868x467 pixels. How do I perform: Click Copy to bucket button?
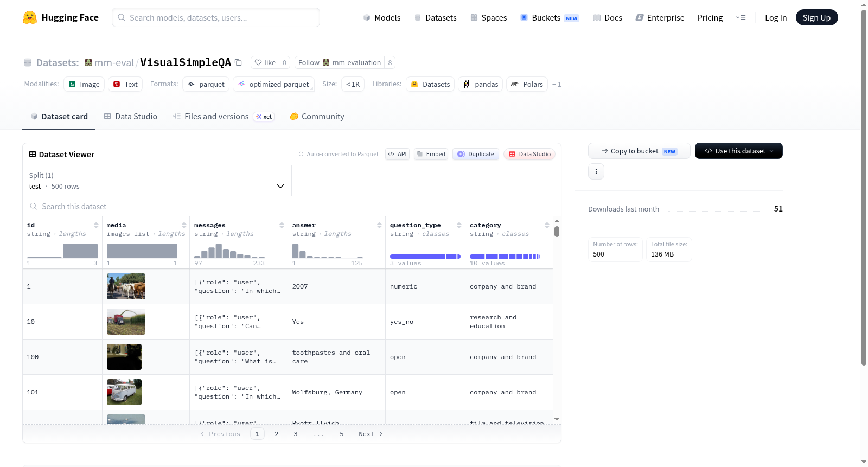pos(639,151)
